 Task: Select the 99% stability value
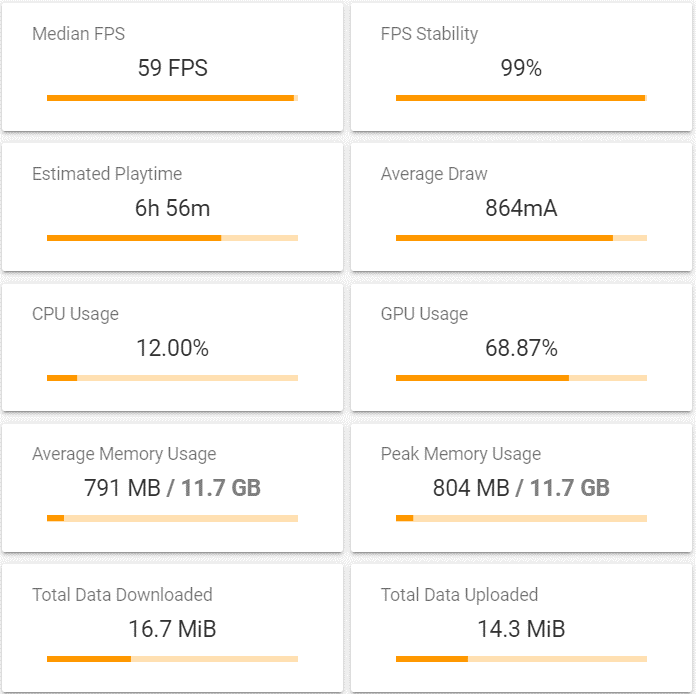click(521, 68)
